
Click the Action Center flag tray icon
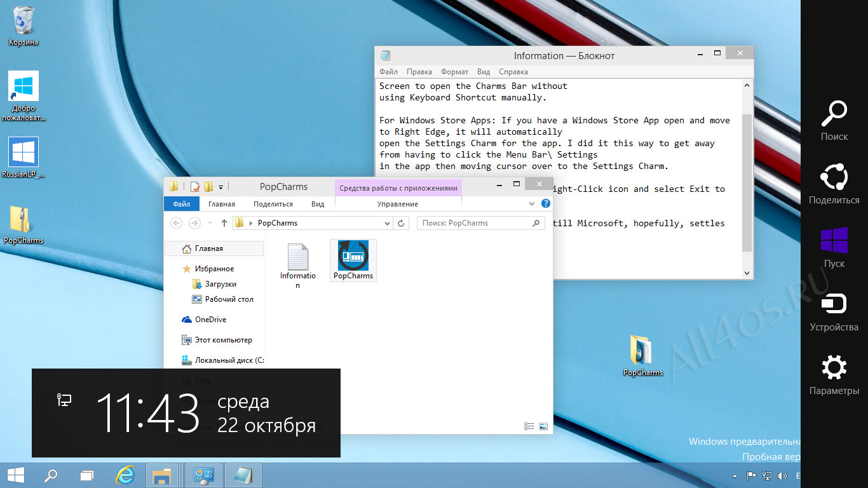point(751,475)
